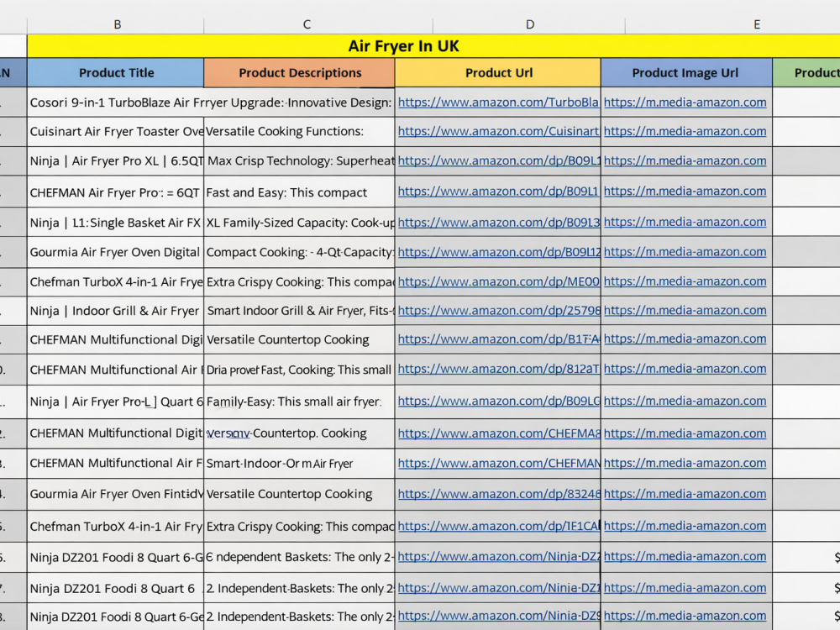
Task: Open the amazon.com/dp/83246 link
Action: point(499,494)
